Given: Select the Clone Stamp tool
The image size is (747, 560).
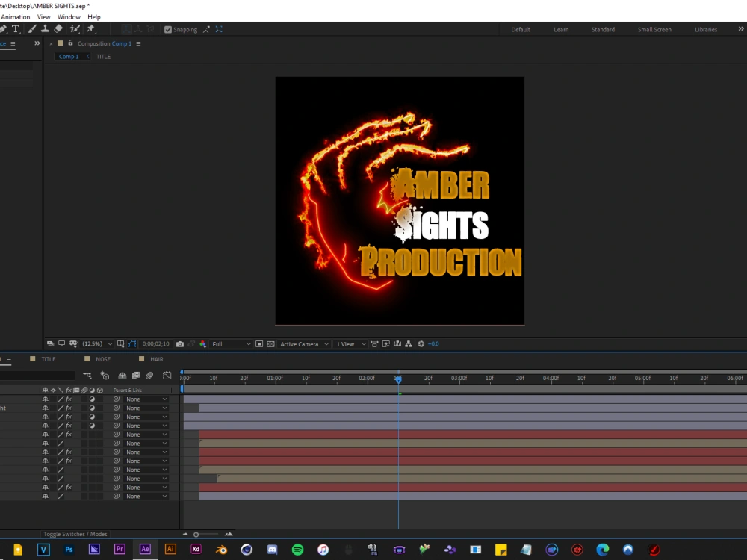Looking at the screenshot, I should (45, 29).
